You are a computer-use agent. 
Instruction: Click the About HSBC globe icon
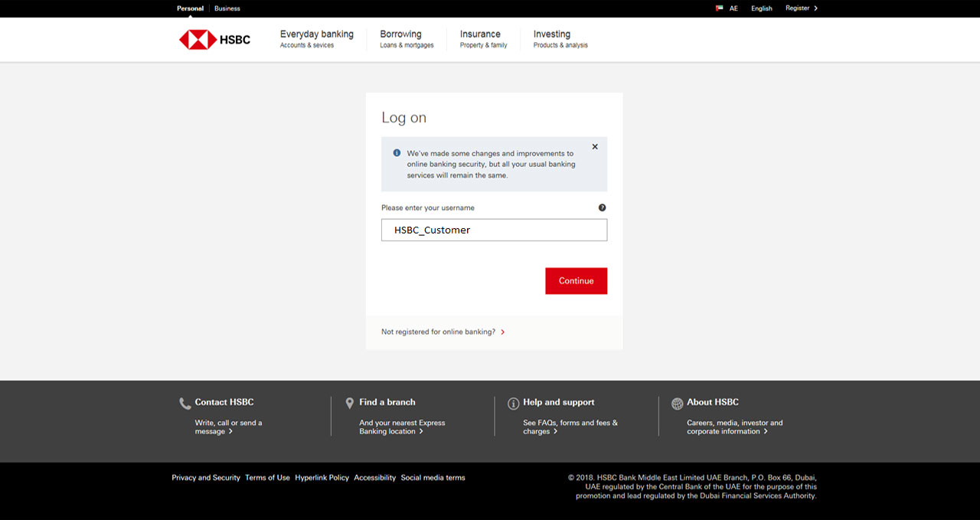coord(677,403)
